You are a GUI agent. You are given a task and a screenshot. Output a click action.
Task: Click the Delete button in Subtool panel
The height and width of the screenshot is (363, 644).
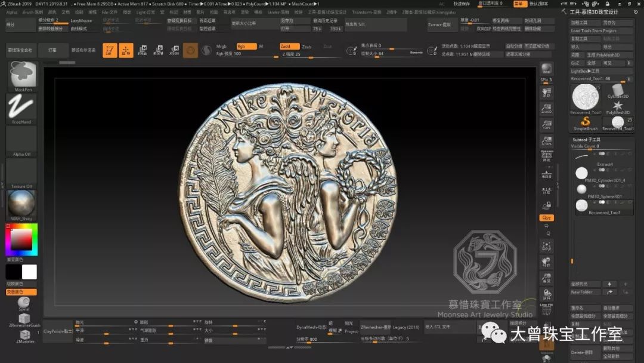click(x=585, y=352)
